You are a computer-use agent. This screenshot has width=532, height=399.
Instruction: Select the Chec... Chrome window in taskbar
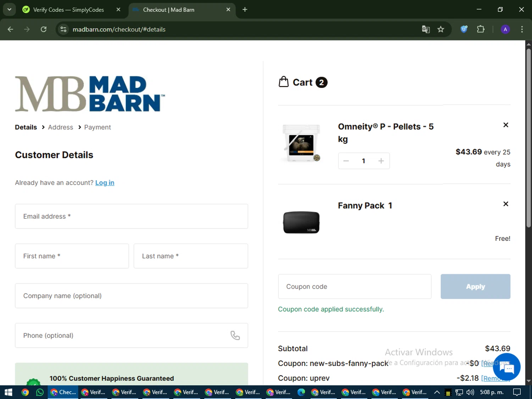pos(63,392)
